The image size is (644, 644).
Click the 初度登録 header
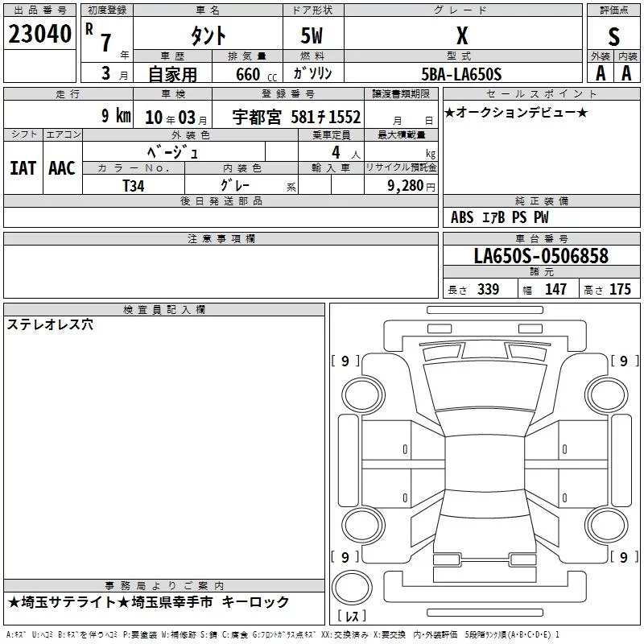coord(107,10)
